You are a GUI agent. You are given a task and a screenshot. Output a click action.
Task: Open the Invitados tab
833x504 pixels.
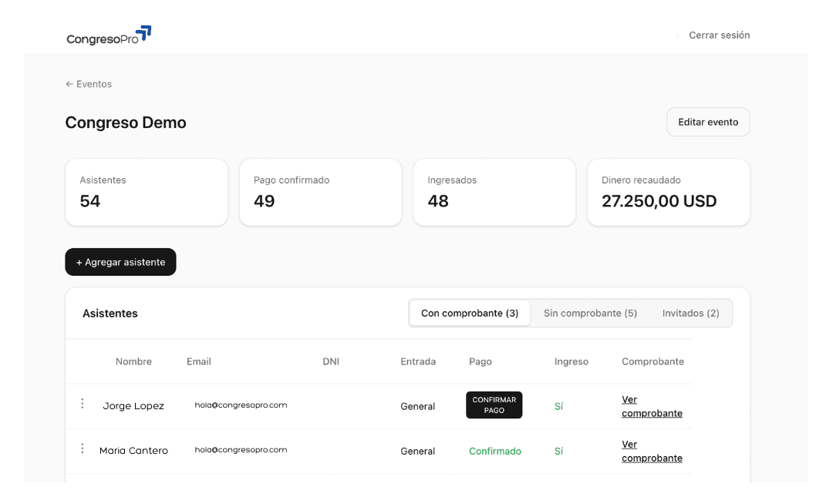tap(690, 314)
